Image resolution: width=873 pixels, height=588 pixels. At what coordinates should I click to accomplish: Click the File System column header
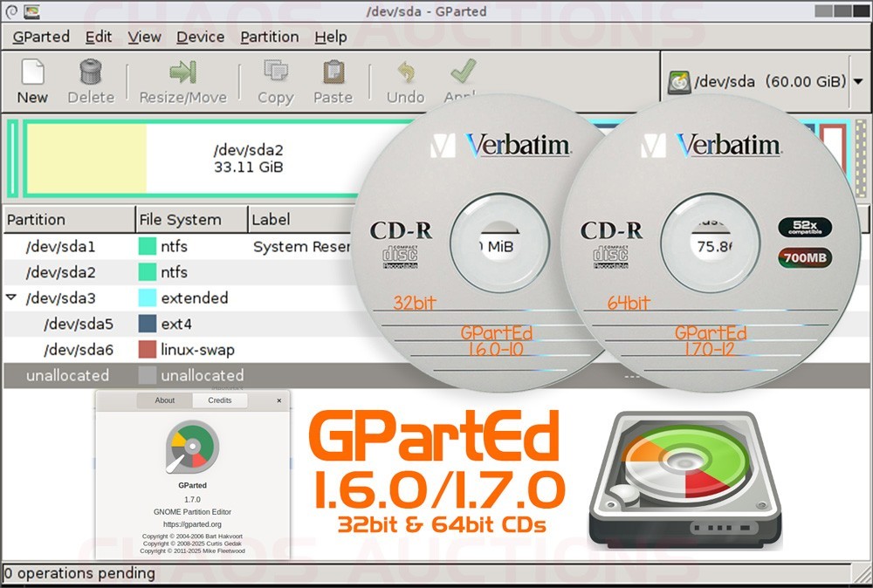(x=191, y=219)
